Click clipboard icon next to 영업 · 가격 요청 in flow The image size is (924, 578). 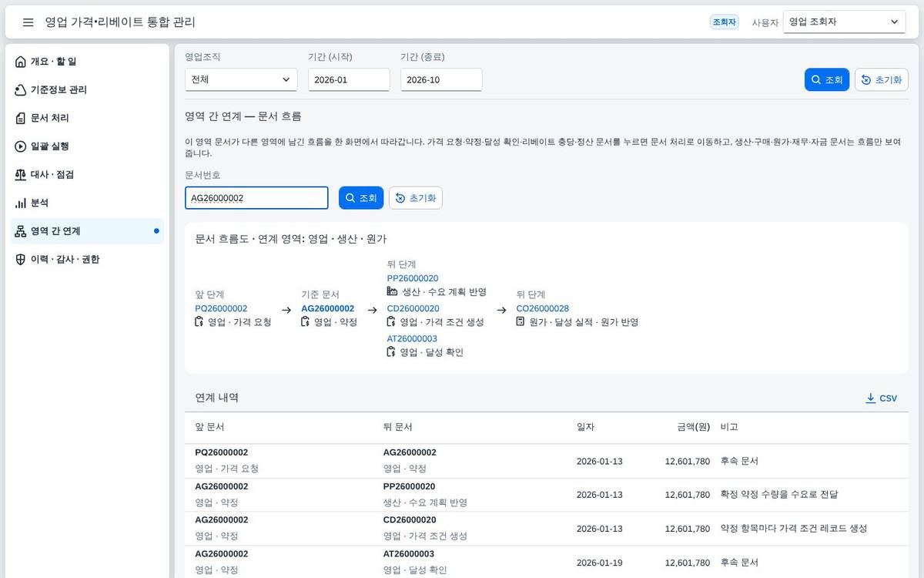coord(199,322)
